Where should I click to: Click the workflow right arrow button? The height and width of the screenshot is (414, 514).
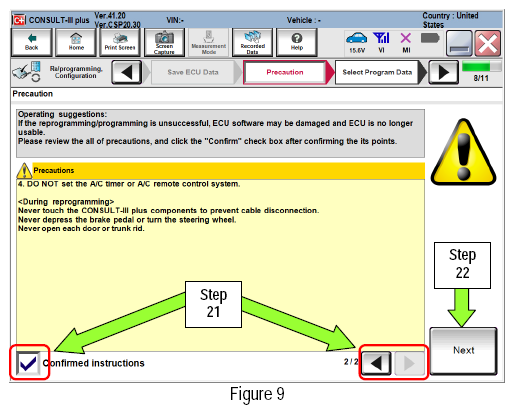(x=443, y=72)
